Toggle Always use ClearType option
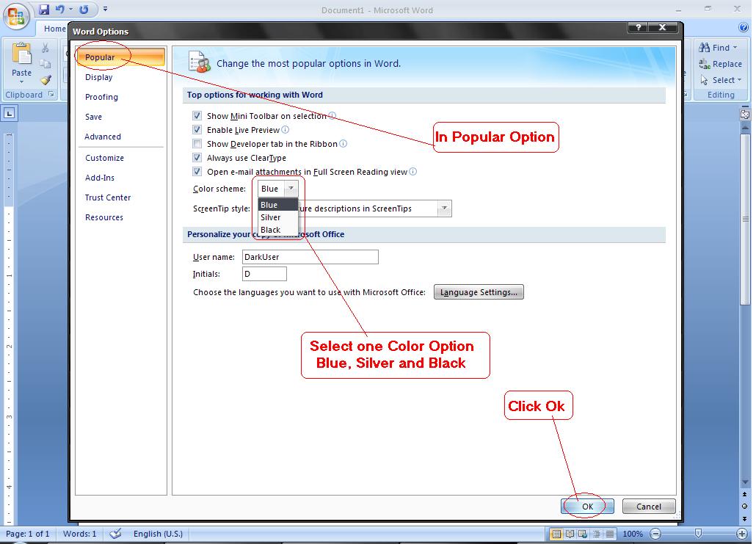 [x=197, y=159]
